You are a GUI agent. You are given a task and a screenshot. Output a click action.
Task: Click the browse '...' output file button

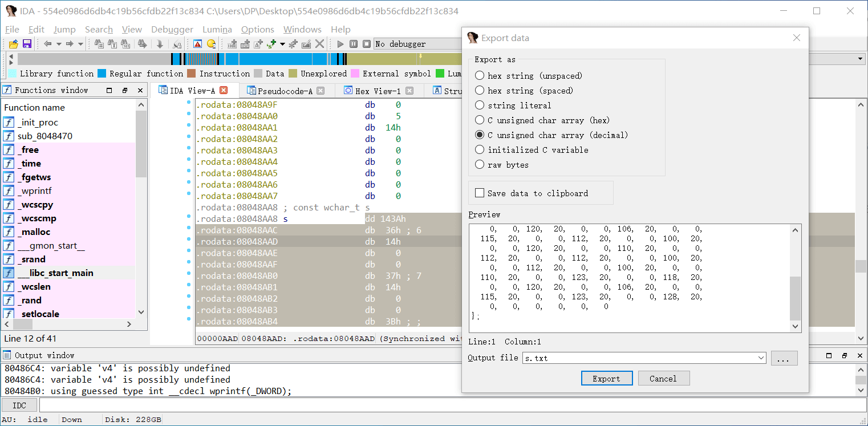click(784, 358)
